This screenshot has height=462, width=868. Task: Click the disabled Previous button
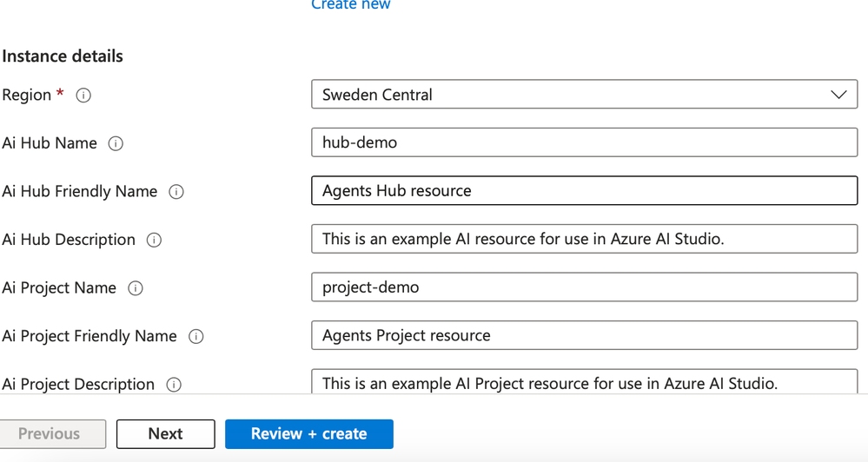[53, 434]
